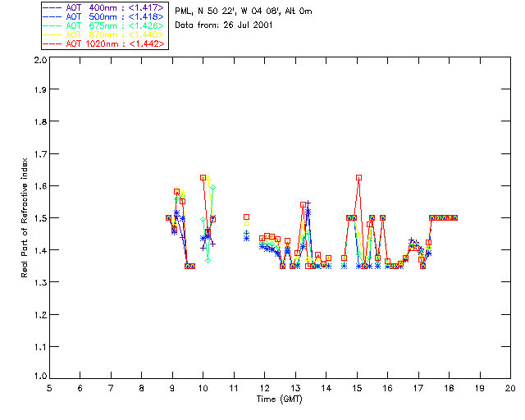Click the 1.3 label on the y-axis
Screen dimensions: 525x420
(x=40, y=282)
